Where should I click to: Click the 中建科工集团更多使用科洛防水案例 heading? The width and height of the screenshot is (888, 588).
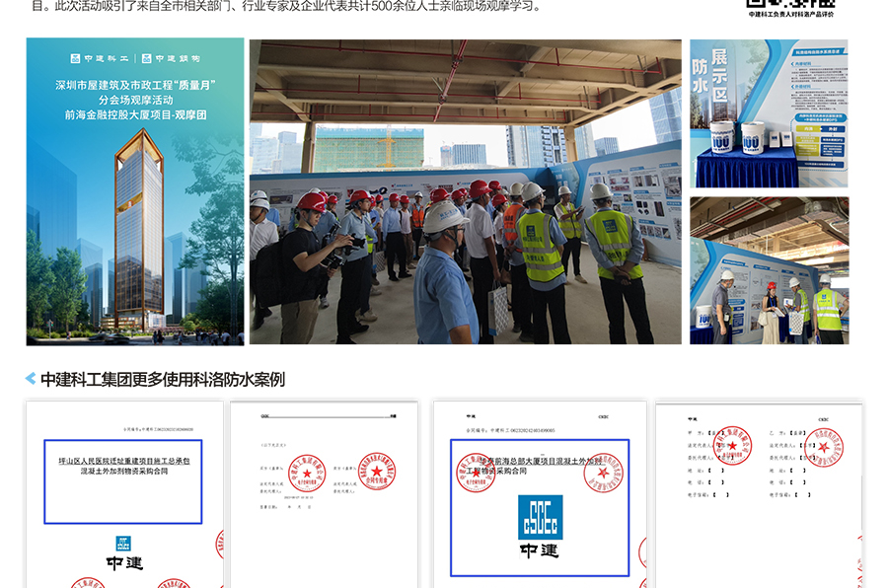click(162, 379)
